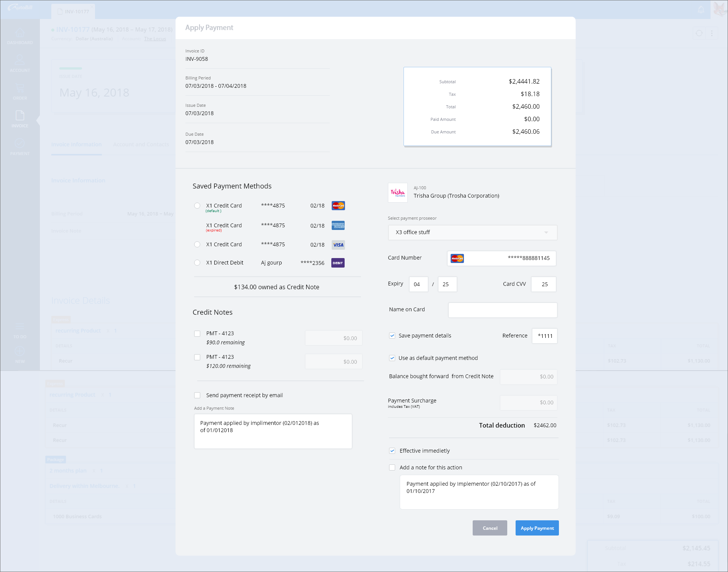
Task: Click the Trisha Group company logo
Action: click(x=397, y=193)
